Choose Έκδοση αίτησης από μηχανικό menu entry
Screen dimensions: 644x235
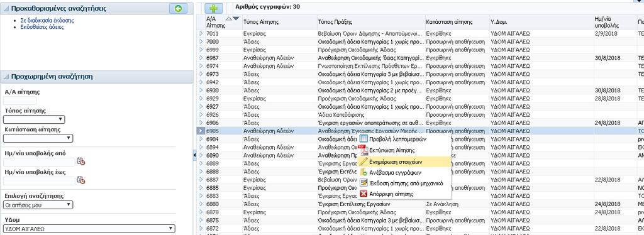[406, 183]
